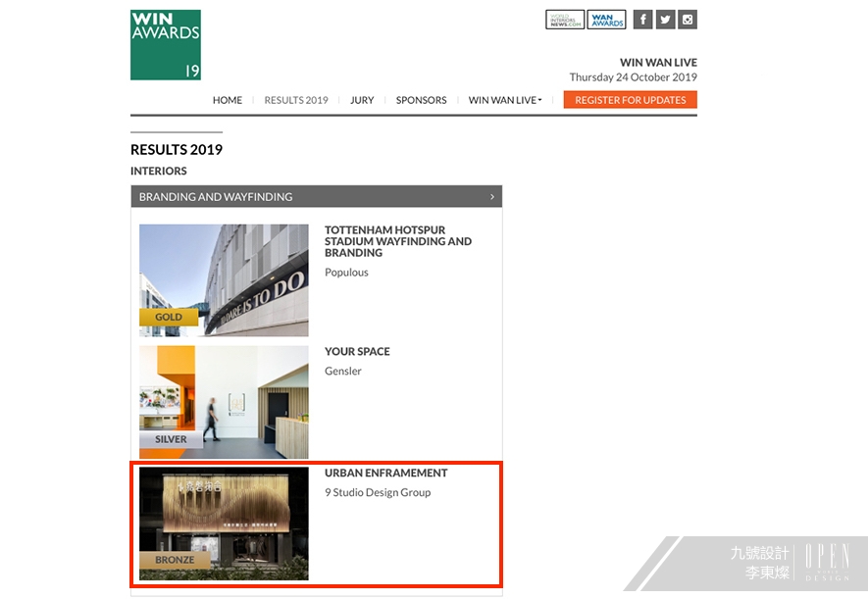Open the Urban Enframement project thumbnail
Screen dimensions: 868x599
[224, 524]
